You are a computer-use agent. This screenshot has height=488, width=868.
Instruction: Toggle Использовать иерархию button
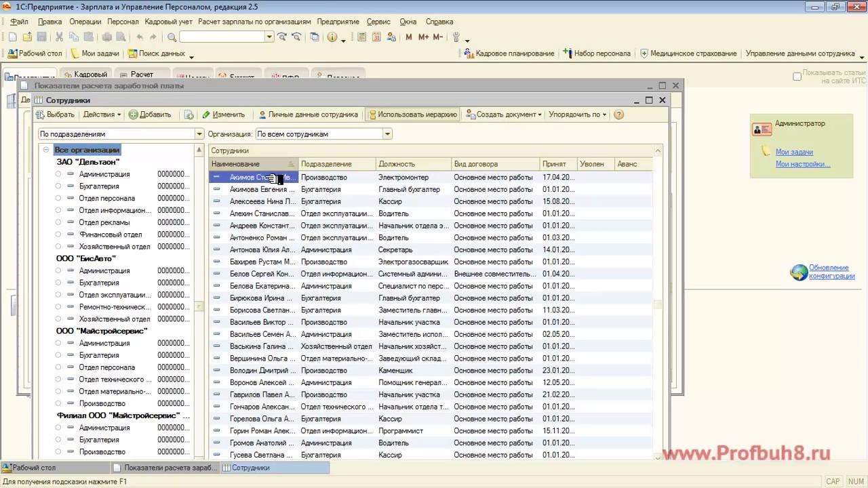click(x=412, y=115)
